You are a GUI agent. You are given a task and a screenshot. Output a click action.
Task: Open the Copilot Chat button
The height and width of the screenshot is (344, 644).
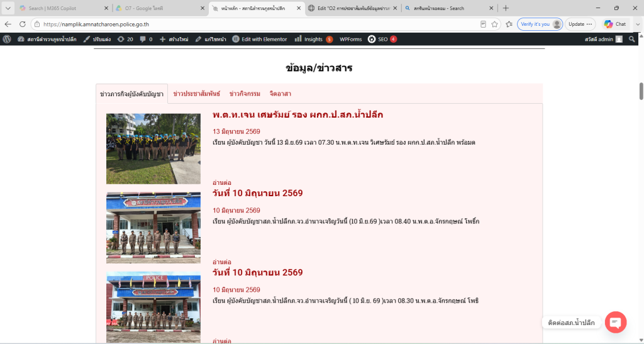(615, 25)
